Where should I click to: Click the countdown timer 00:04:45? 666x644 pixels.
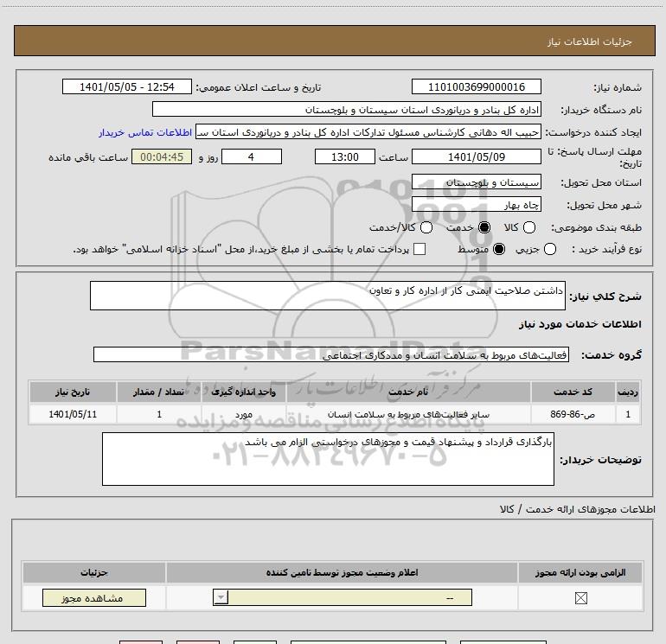(162, 156)
